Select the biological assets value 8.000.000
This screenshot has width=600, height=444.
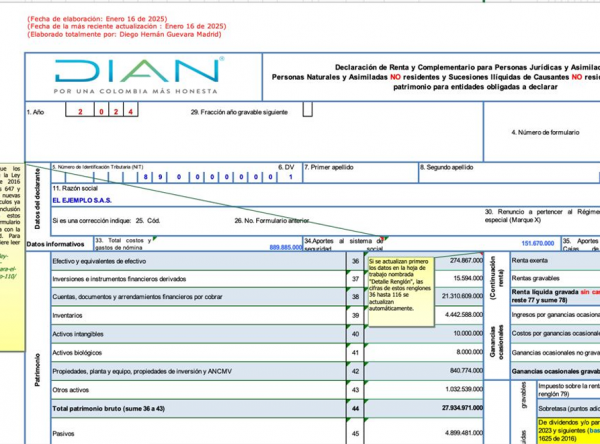470,352
